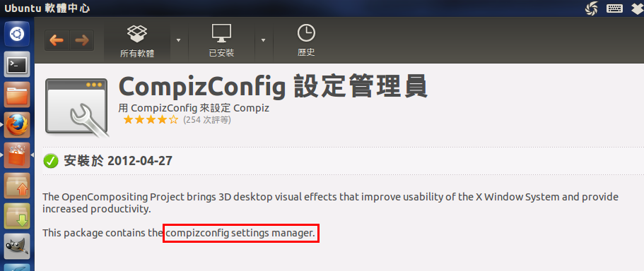Open the Files folder launcher icon
The height and width of the screenshot is (271, 644).
(17, 95)
